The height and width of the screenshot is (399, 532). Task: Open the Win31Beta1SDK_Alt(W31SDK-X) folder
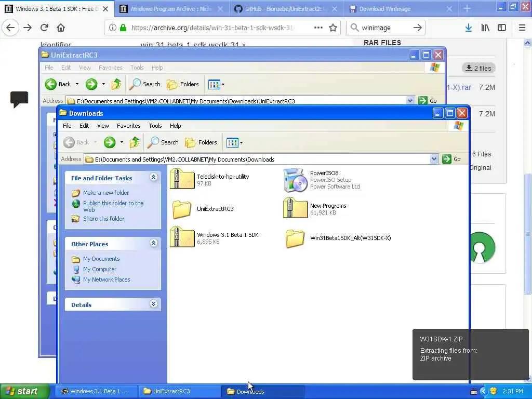(295, 238)
